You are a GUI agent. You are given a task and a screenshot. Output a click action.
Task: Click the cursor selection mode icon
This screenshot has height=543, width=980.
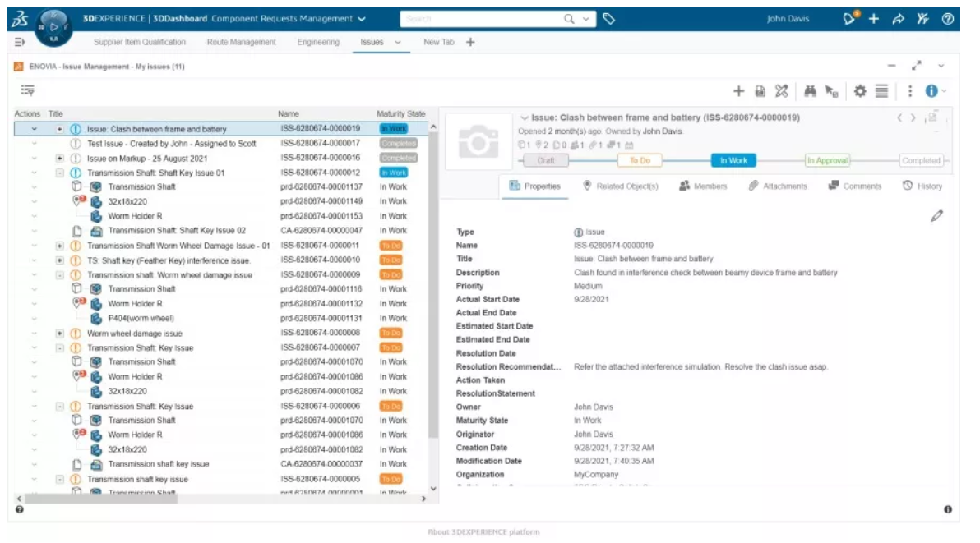[831, 91]
